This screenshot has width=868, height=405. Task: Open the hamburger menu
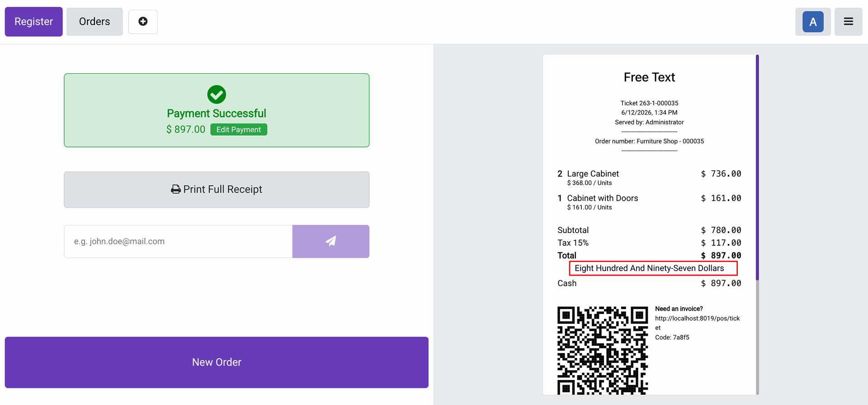tap(848, 22)
